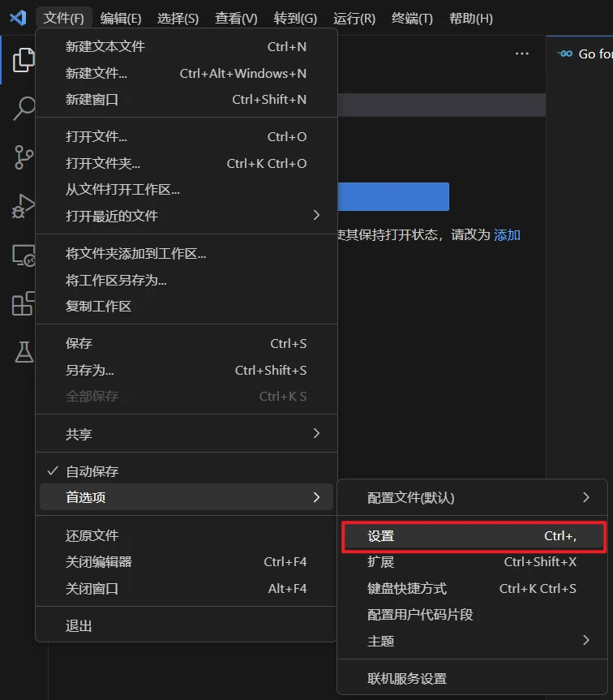This screenshot has height=700, width=613.
Task: Choose 保存 menu item
Action: tap(186, 343)
